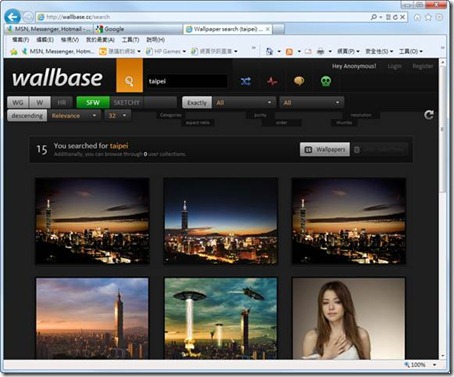This screenshot has width=454, height=377.
Task: Toggle the W category button
Action: [x=40, y=102]
